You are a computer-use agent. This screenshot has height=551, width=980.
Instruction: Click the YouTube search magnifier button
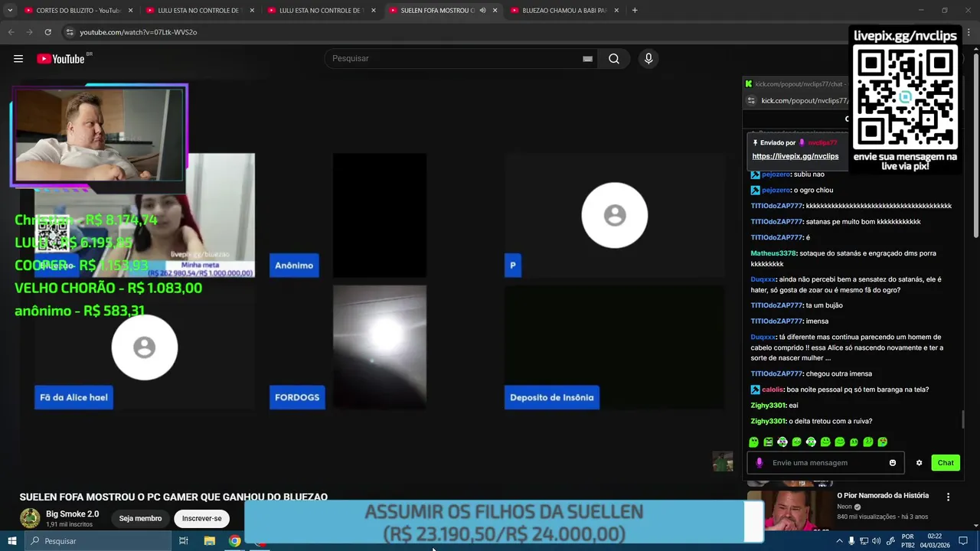(614, 59)
